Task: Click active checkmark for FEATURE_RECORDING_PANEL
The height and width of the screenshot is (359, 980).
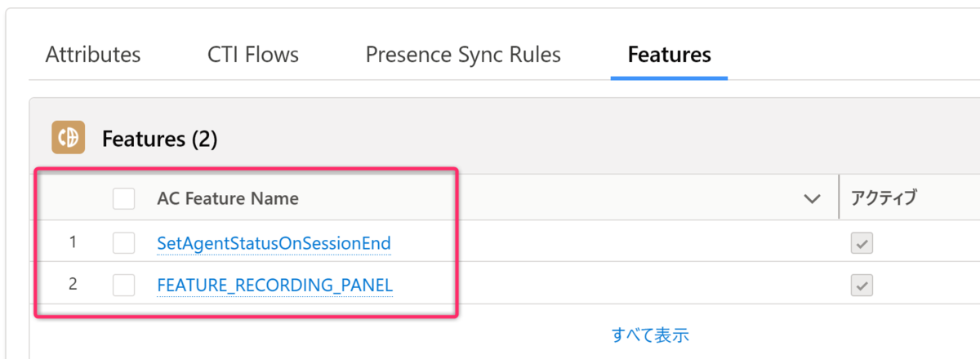Action: 862,285
